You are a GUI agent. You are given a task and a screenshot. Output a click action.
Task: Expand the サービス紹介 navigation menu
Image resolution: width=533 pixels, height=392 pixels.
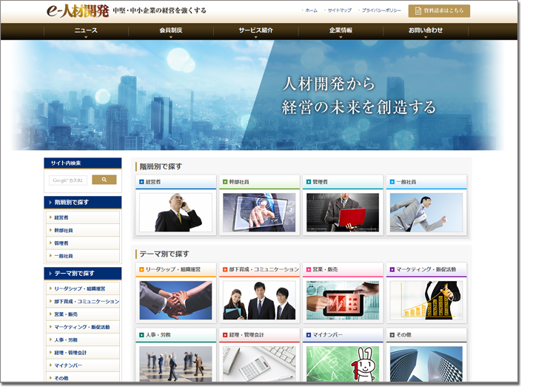tap(255, 30)
